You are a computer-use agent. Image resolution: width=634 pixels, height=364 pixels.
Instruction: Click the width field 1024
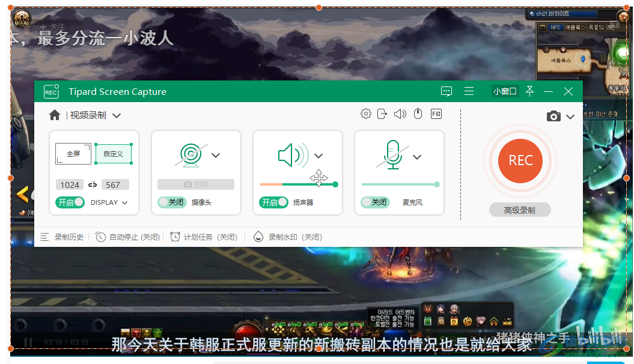pyautogui.click(x=70, y=184)
